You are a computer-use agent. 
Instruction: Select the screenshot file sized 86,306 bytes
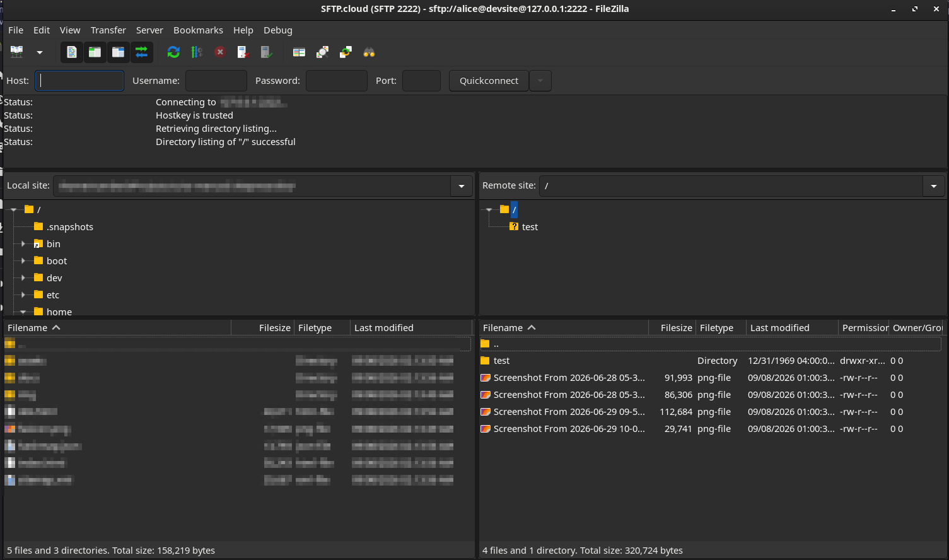click(x=711, y=395)
